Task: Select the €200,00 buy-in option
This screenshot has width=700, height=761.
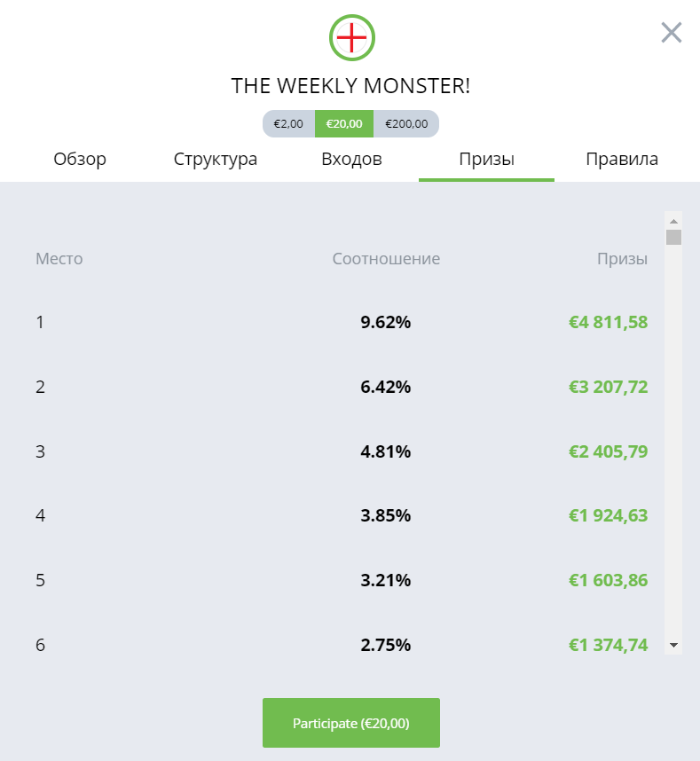Action: 406,124
